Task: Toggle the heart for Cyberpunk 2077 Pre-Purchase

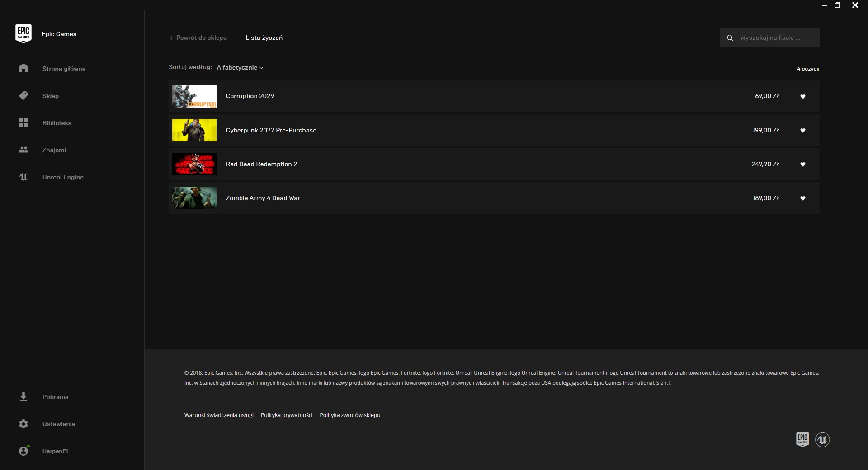Action: pyautogui.click(x=803, y=130)
